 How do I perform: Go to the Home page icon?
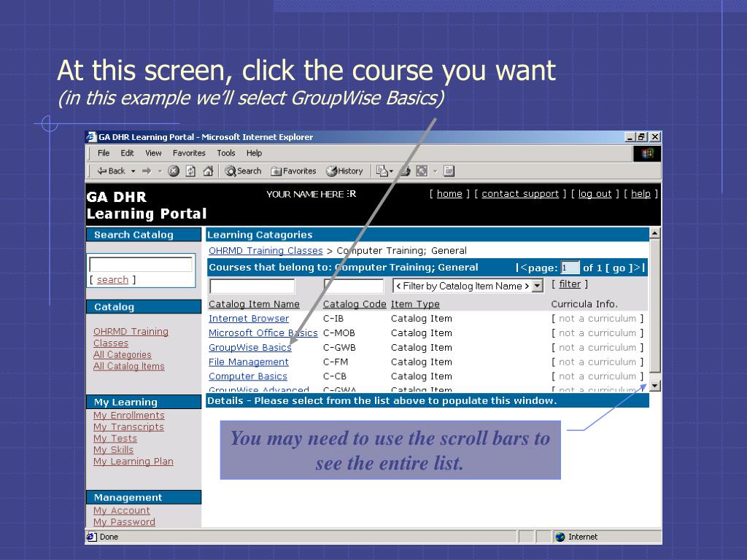click(208, 171)
